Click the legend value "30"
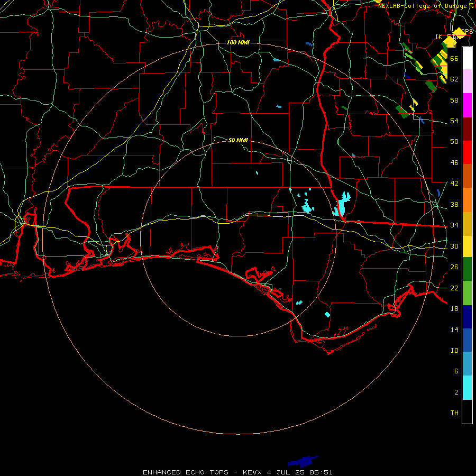The image size is (476, 476). 454,246
